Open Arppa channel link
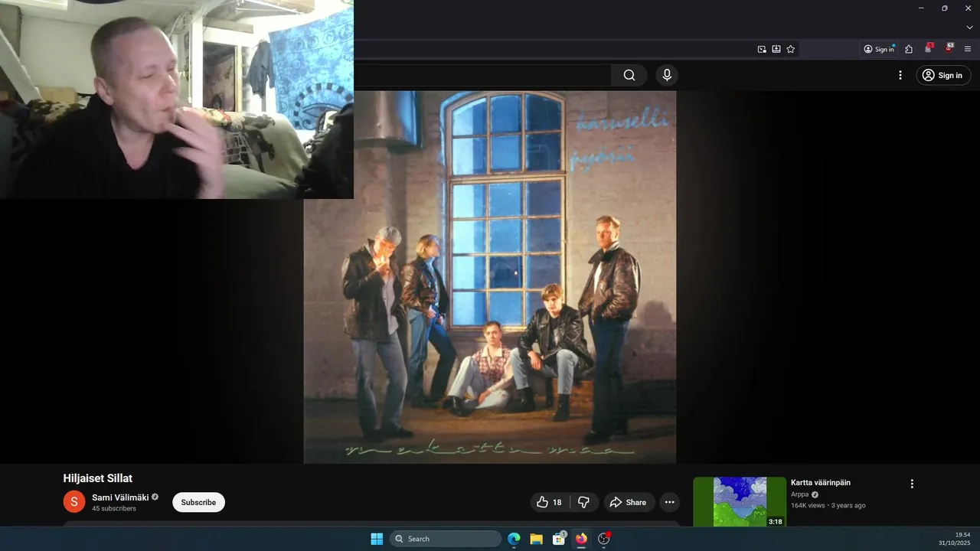 pyautogui.click(x=799, y=494)
